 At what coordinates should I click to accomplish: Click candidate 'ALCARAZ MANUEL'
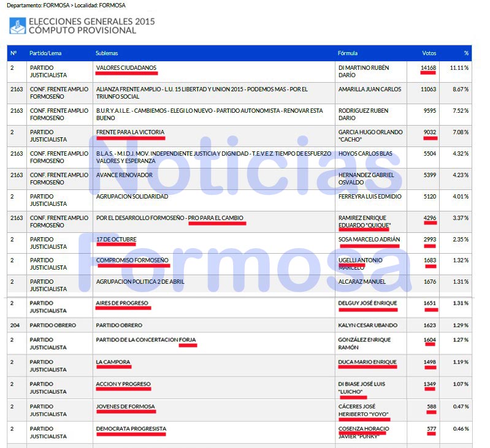coord(362,281)
